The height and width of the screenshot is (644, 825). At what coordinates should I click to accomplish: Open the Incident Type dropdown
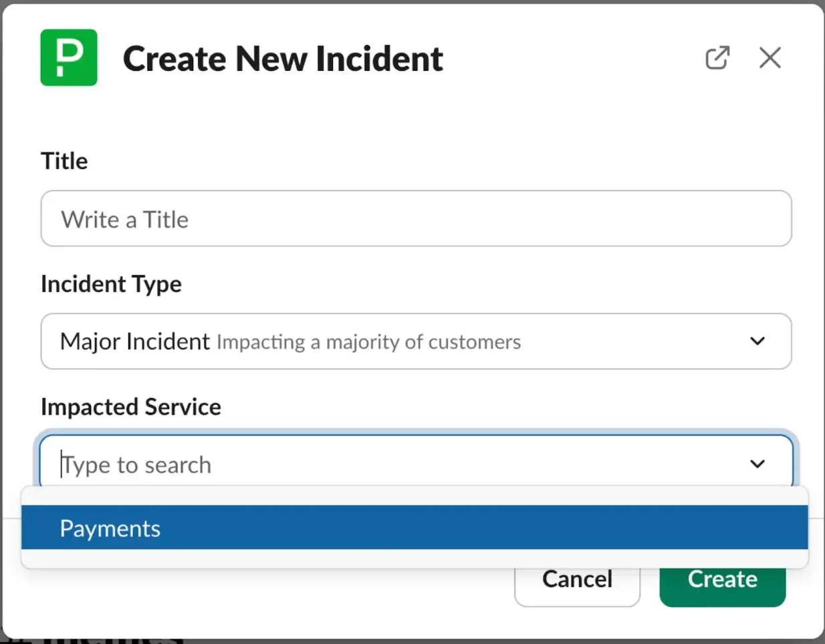coord(416,341)
